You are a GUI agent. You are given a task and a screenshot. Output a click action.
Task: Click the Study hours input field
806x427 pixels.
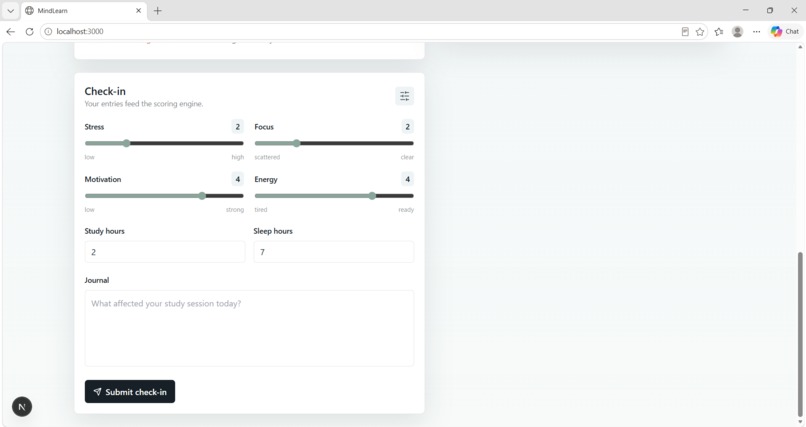pyautogui.click(x=164, y=252)
